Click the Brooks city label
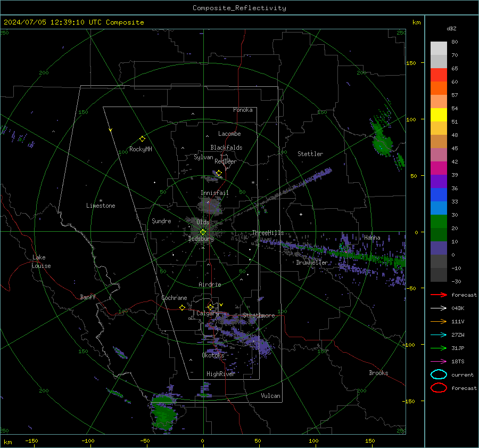The height and width of the screenshot is (448, 479). tap(378, 373)
